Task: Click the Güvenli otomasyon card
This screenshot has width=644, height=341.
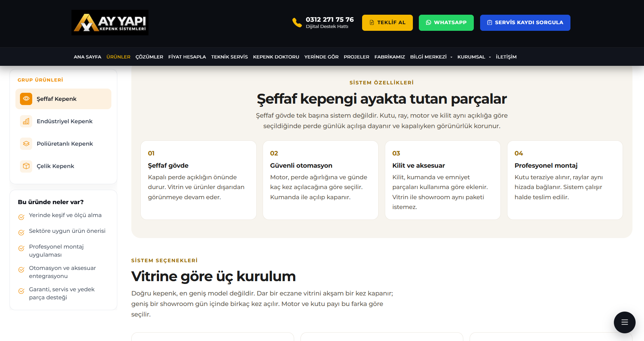Action: 320,180
